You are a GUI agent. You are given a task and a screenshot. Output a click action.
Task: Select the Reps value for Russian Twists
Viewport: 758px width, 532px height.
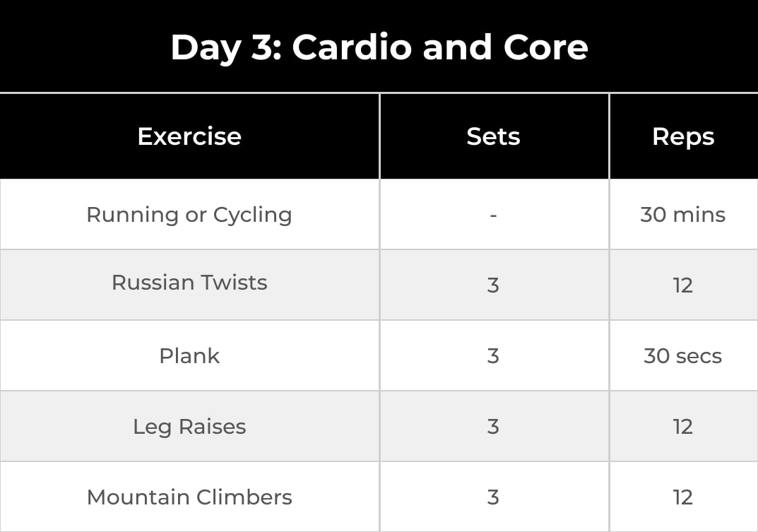(x=682, y=285)
